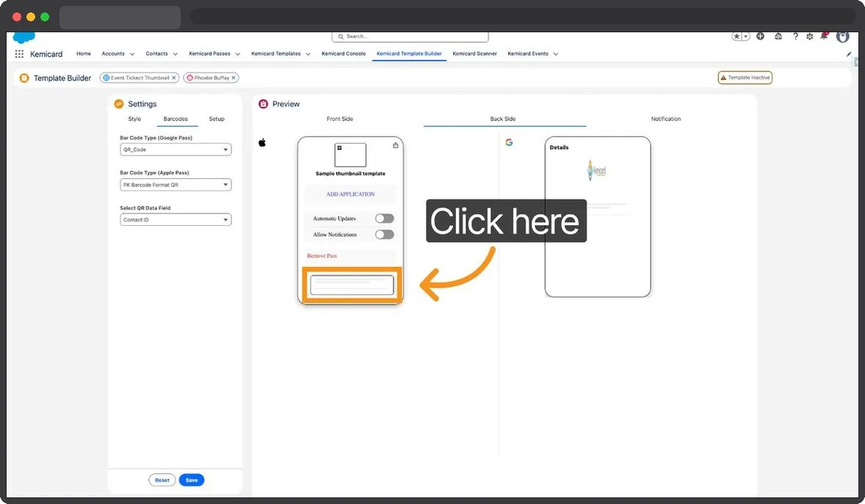Click the Settings panel orange icon
This screenshot has width=865, height=504.
119,103
